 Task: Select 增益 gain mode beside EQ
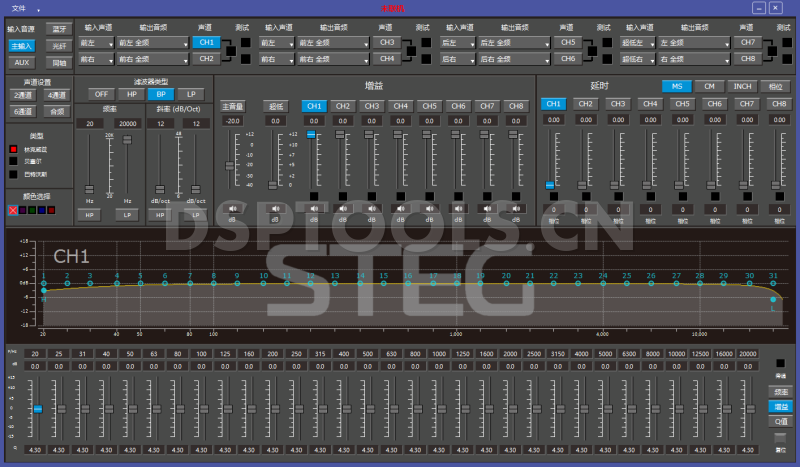[x=781, y=407]
